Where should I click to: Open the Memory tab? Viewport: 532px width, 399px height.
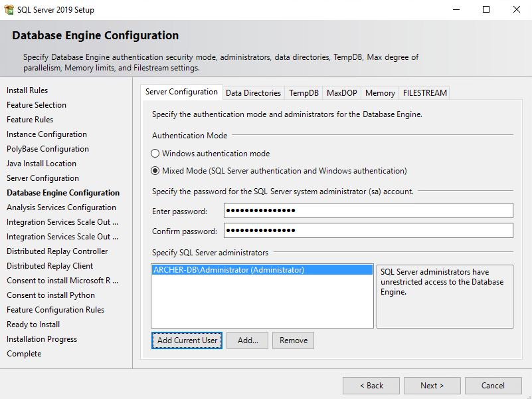[x=380, y=93]
